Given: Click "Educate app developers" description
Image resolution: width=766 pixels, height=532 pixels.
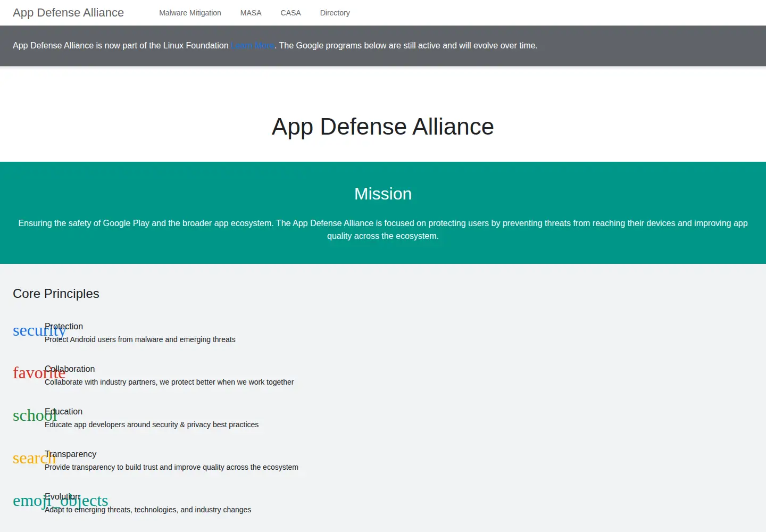Looking at the screenshot, I should click(x=152, y=425).
